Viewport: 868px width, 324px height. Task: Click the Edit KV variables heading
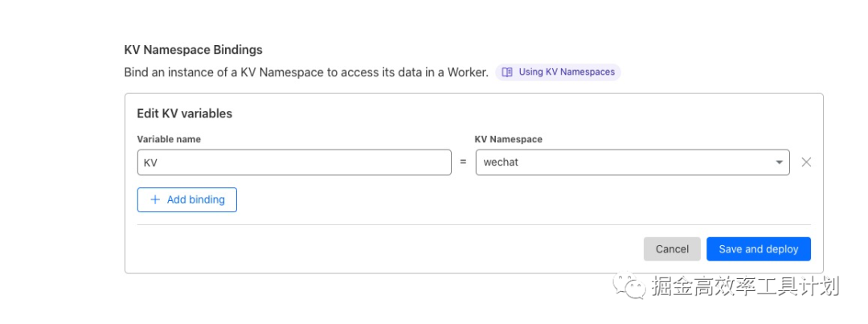184,113
